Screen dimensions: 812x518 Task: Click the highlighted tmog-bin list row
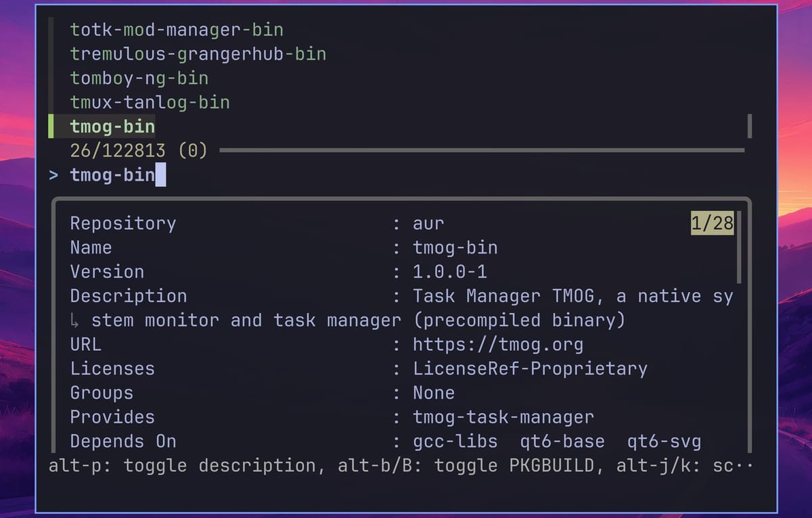click(112, 126)
